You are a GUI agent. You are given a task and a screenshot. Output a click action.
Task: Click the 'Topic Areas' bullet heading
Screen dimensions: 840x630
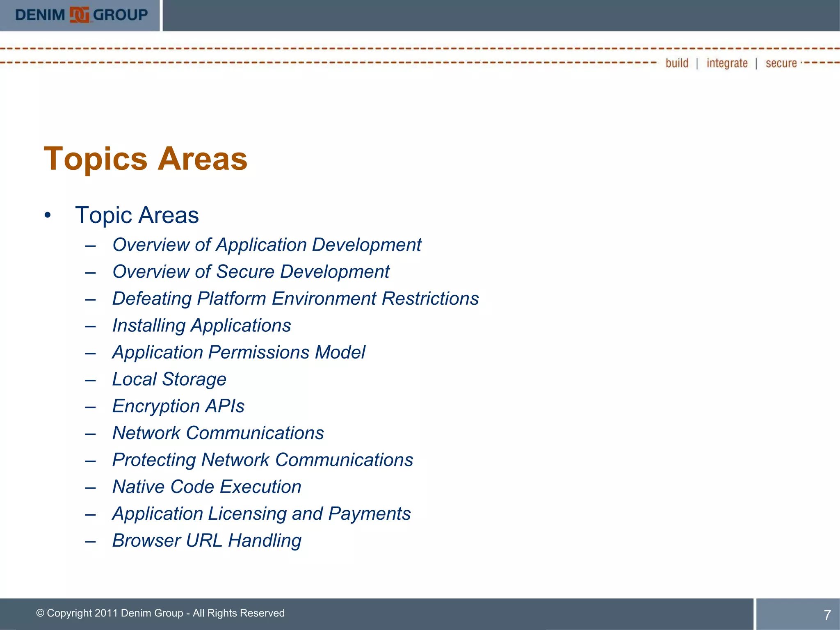pyautogui.click(x=137, y=215)
